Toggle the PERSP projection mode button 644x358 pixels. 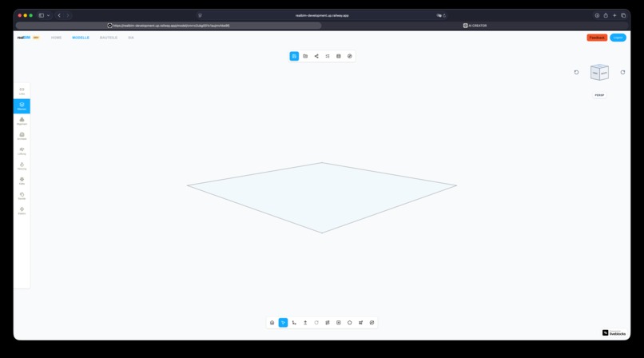[599, 95]
